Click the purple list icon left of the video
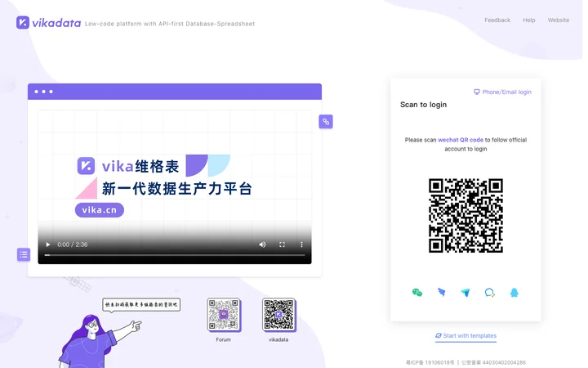Screen dimensions: 588x368 point(24,254)
